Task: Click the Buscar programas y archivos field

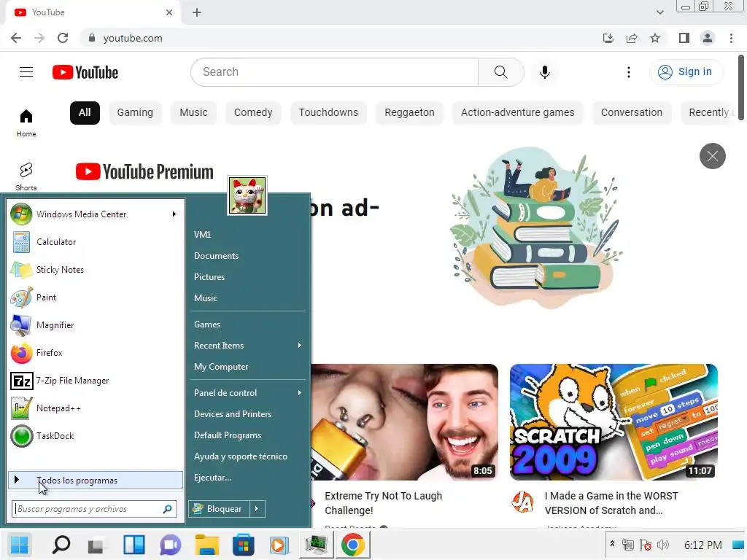Action: [x=94, y=508]
